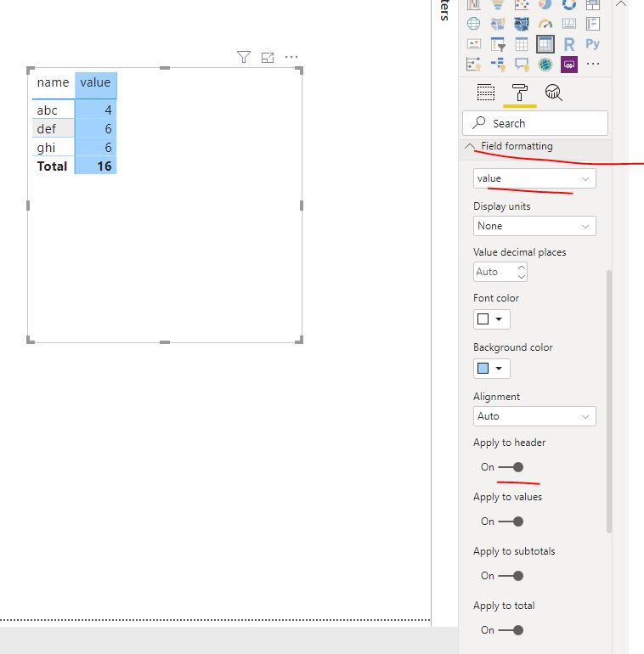The image size is (644, 654).
Task: Open Get more visuals ellipsis
Action: [593, 64]
